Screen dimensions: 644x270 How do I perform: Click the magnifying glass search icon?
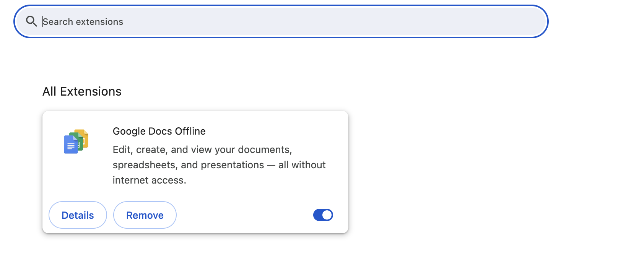[31, 21]
